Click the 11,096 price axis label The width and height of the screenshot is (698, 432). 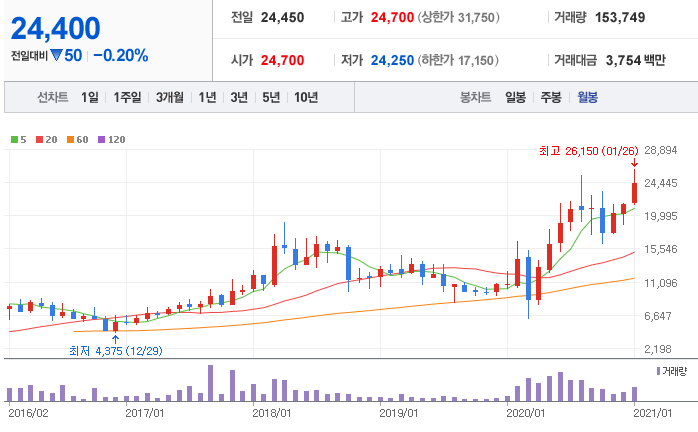click(x=661, y=283)
